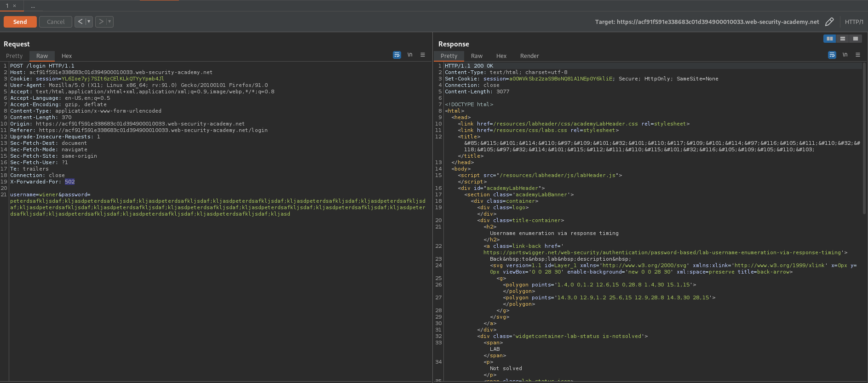This screenshot has width=868, height=383.
Task: Click the username=wiener parameter
Action: point(34,194)
